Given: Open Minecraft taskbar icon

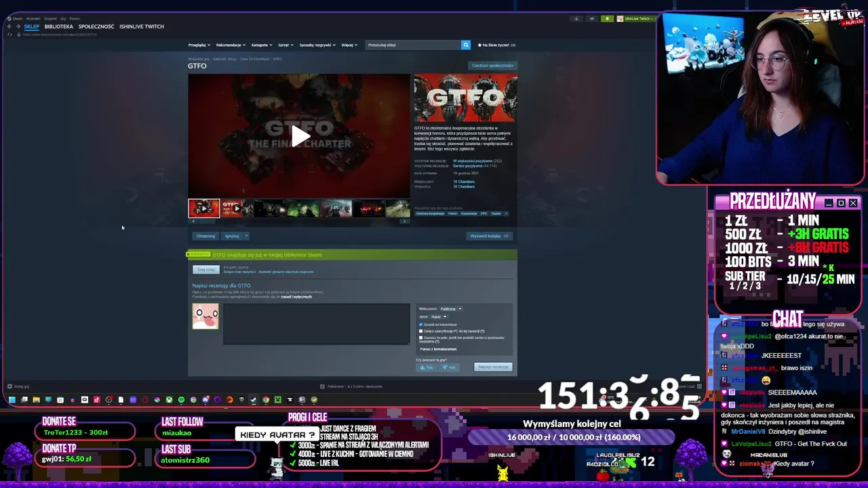Looking at the screenshot, I should [x=278, y=400].
